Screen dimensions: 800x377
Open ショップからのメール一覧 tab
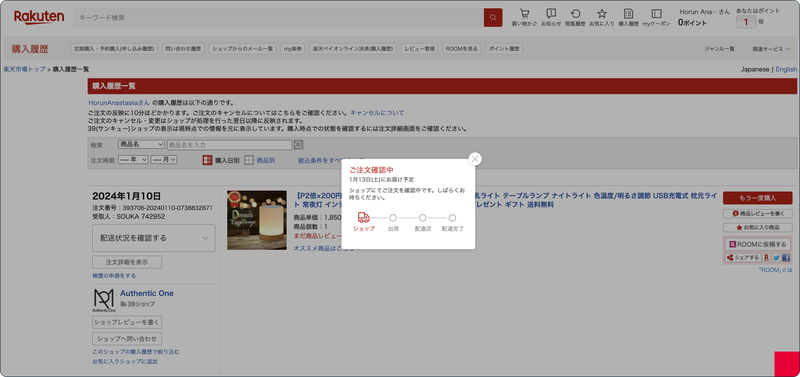tap(242, 49)
